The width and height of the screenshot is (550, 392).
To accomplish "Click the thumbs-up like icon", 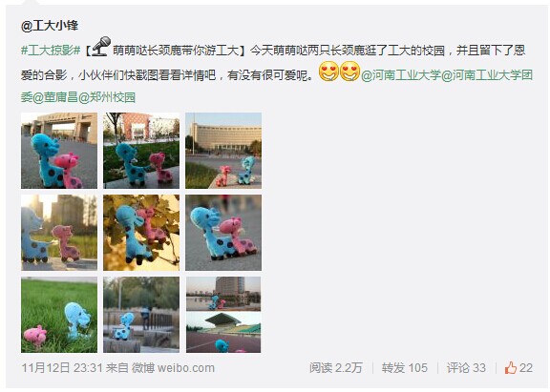I will pyautogui.click(x=510, y=368).
